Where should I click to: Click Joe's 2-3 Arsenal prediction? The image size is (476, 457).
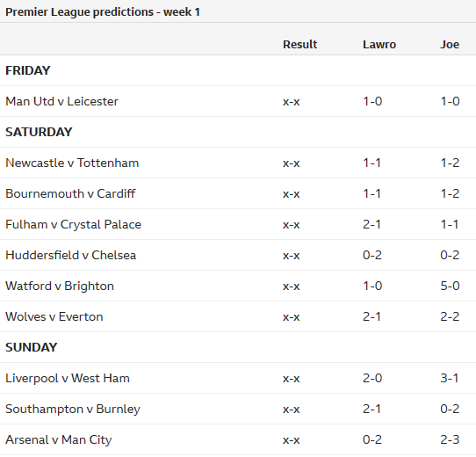coord(450,439)
